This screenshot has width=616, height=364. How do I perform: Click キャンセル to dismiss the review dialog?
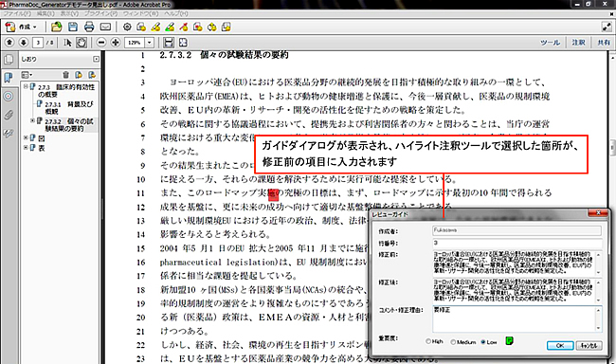[589, 346]
